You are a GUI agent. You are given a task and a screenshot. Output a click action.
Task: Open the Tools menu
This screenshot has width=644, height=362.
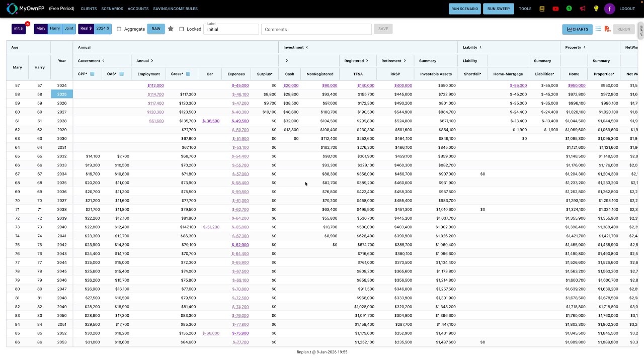point(525,9)
